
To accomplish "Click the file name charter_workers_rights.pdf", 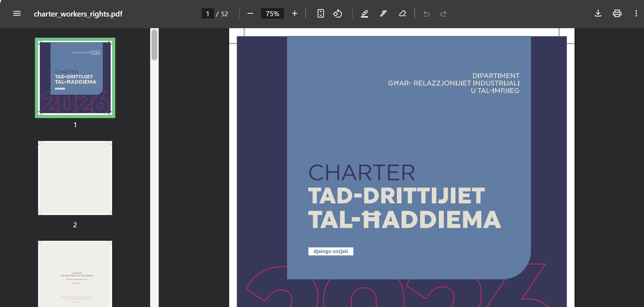I will click(78, 14).
